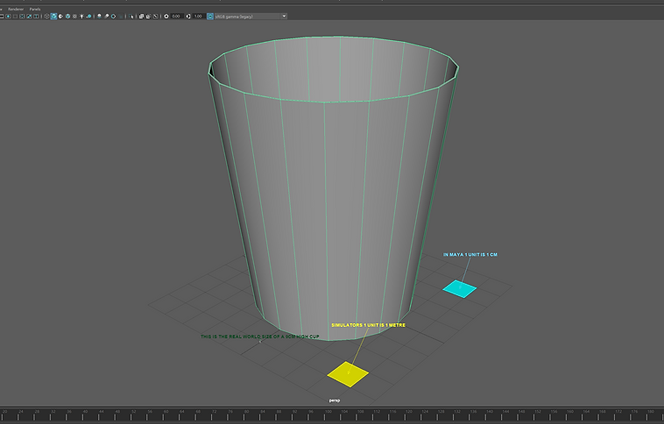The height and width of the screenshot is (424, 664).
Task: Toggle screen space ambient occlusion icon
Action: (99, 16)
